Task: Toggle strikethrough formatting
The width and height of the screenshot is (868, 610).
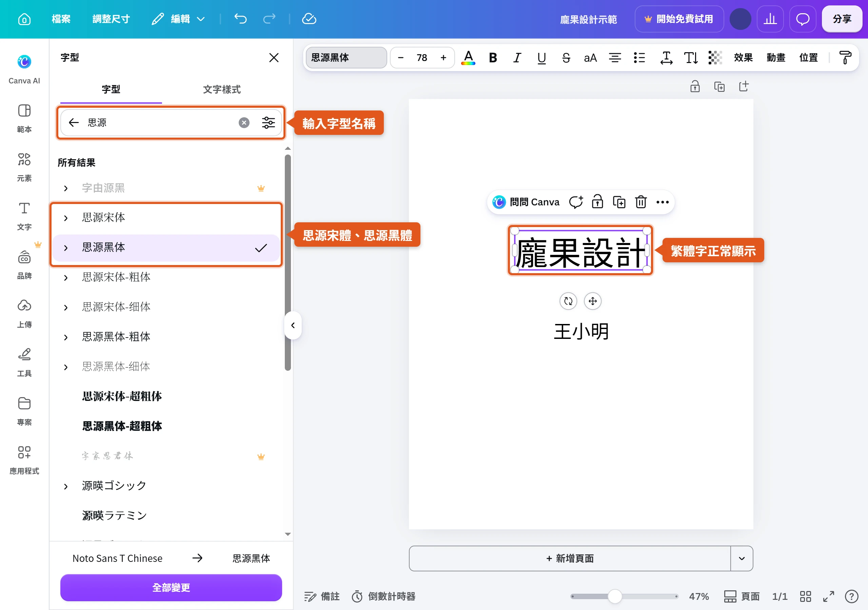Action: click(566, 58)
